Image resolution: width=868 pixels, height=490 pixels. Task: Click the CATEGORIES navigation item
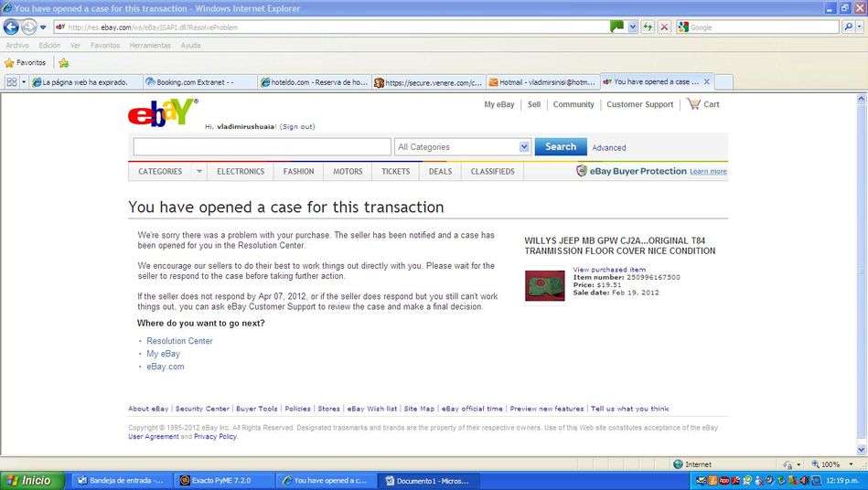pos(160,172)
